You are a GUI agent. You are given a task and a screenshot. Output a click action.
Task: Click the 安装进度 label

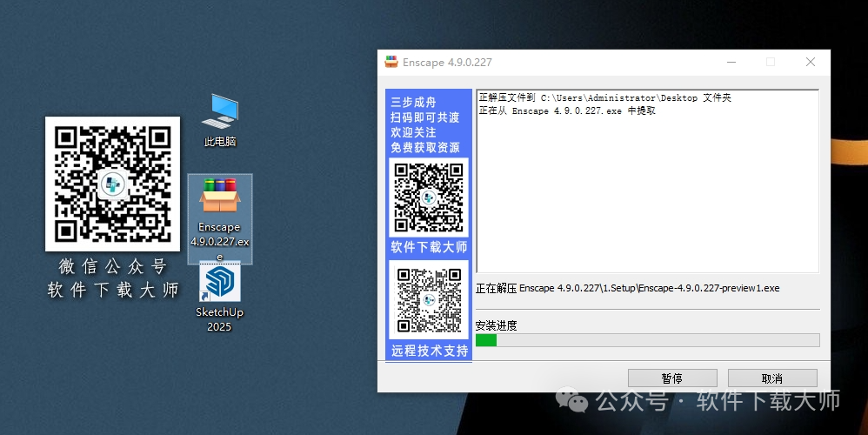pyautogui.click(x=496, y=325)
